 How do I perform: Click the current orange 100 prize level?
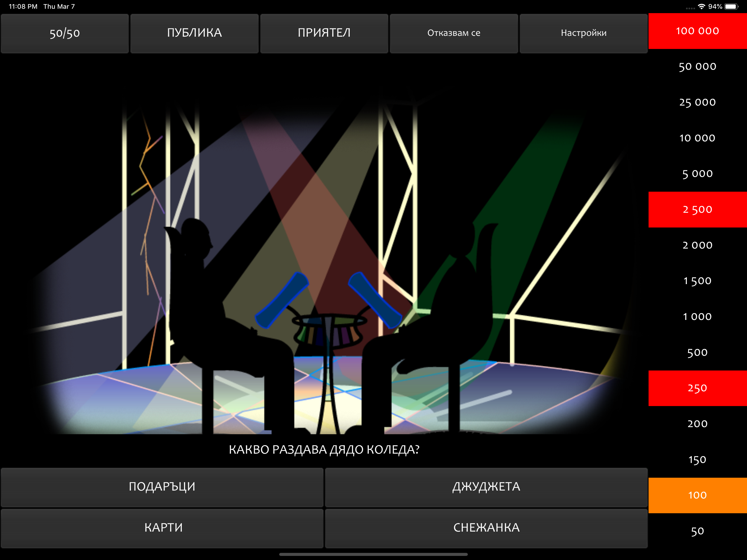(x=698, y=495)
